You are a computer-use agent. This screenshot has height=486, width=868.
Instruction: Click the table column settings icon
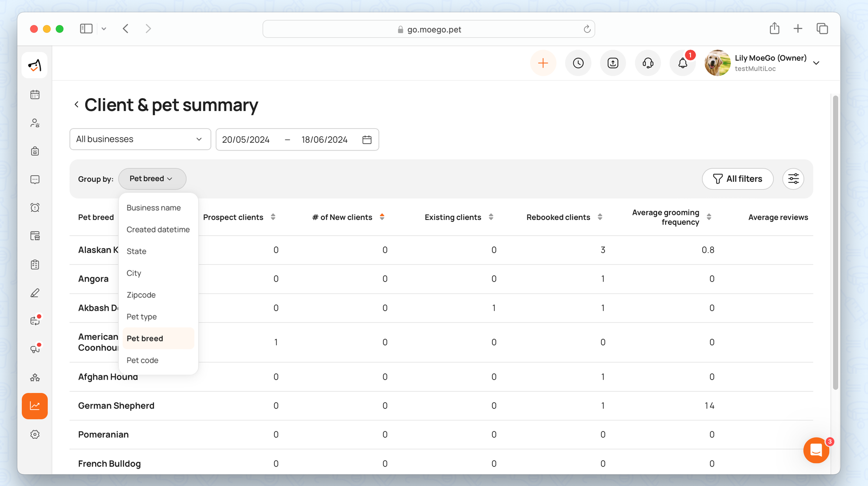[x=793, y=179]
